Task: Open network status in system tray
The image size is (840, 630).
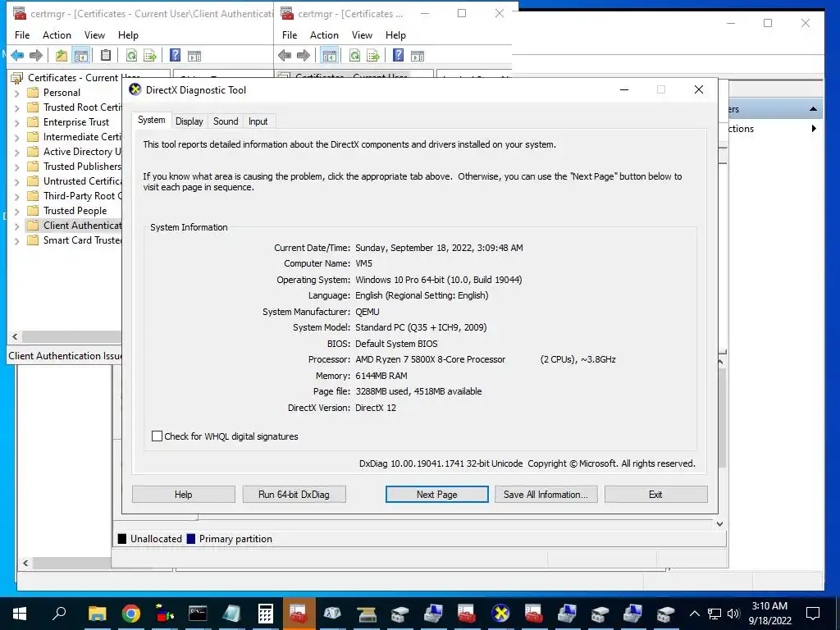Action: [x=714, y=614]
